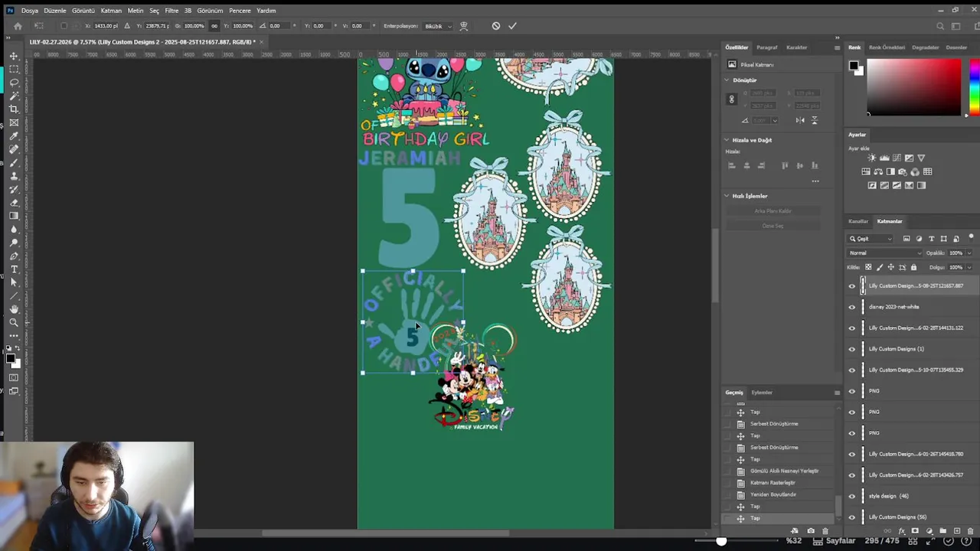
Task: Collapse the Dönüştür section
Action: click(x=727, y=80)
